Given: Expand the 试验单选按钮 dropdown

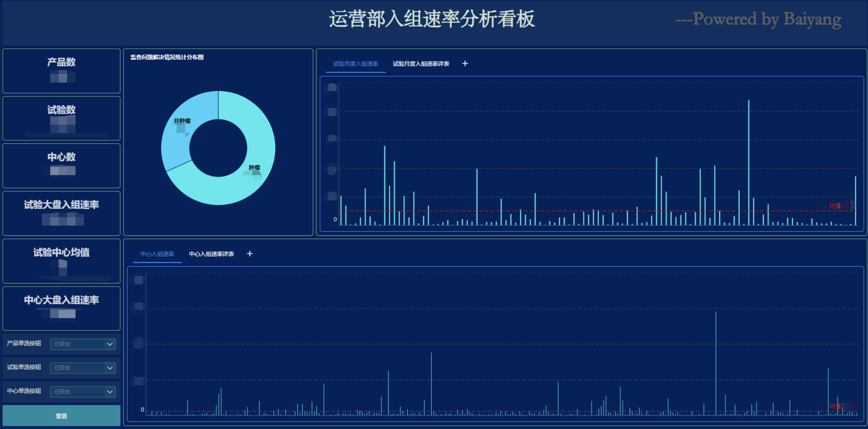Looking at the screenshot, I should (83, 368).
